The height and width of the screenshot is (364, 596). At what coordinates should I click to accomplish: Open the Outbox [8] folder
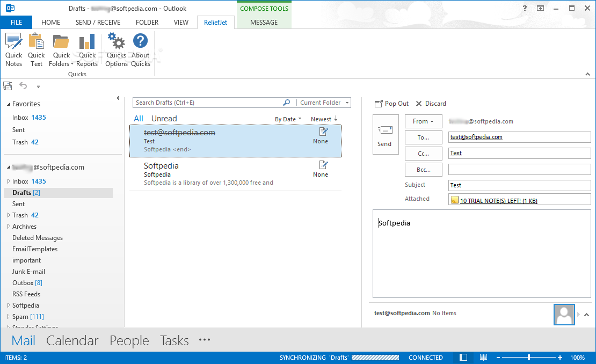(27, 283)
